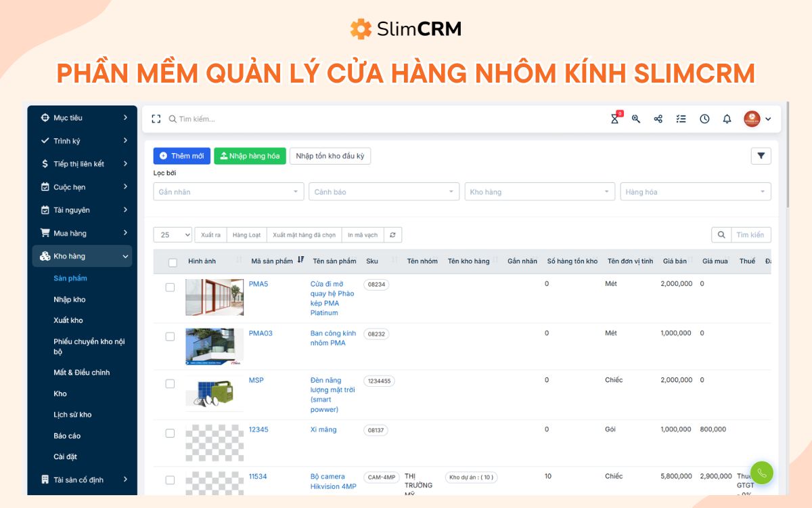Open the Cảnh báo filter dropdown
The height and width of the screenshot is (508, 812).
384,192
